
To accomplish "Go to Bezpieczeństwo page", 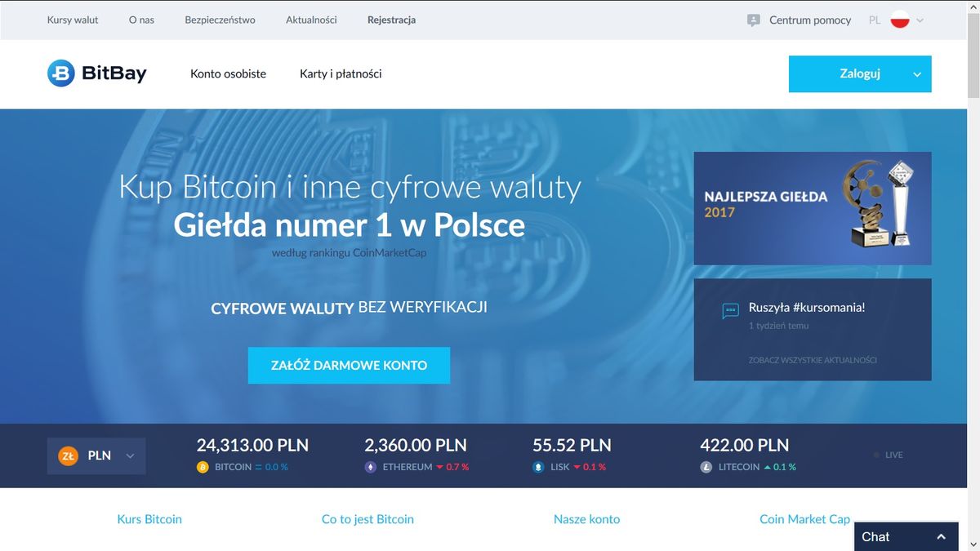I will pos(220,20).
